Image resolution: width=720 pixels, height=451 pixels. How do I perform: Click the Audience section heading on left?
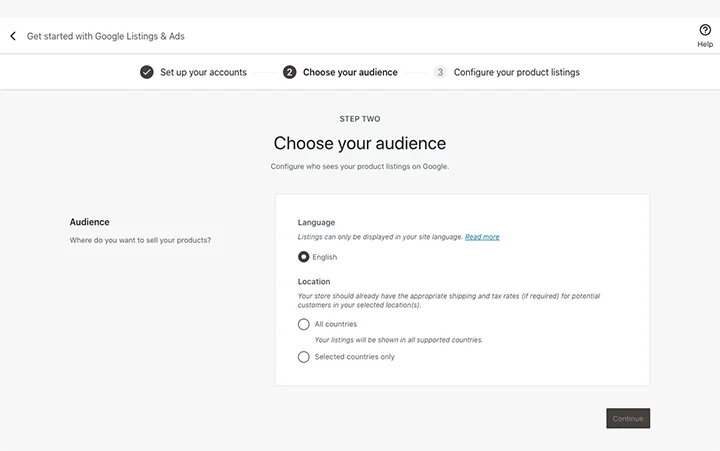point(89,222)
